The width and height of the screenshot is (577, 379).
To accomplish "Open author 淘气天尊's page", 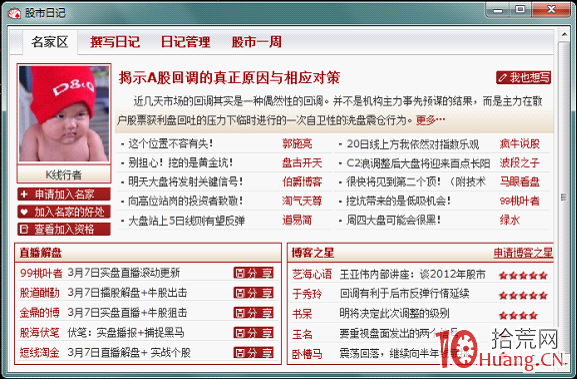I will [x=302, y=201].
